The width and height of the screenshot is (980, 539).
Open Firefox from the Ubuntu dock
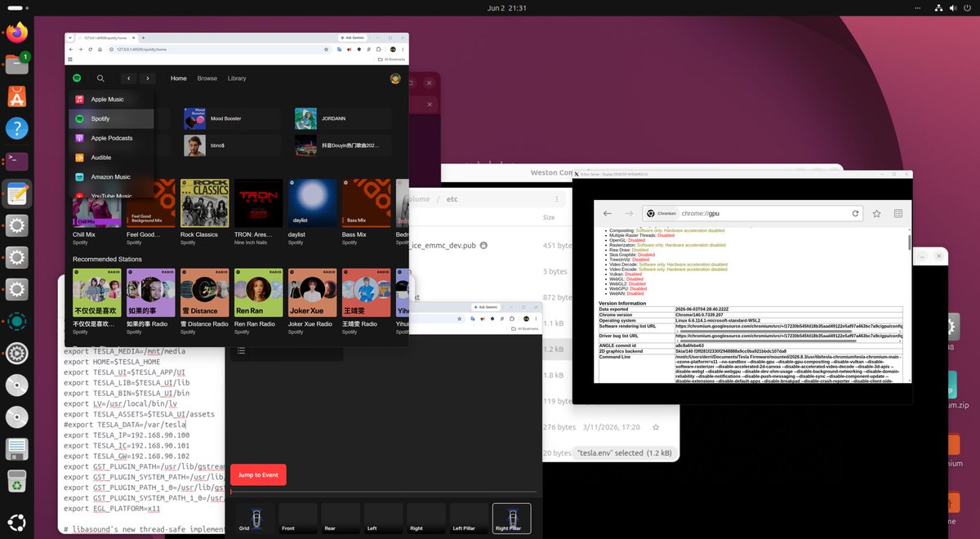coord(17,33)
